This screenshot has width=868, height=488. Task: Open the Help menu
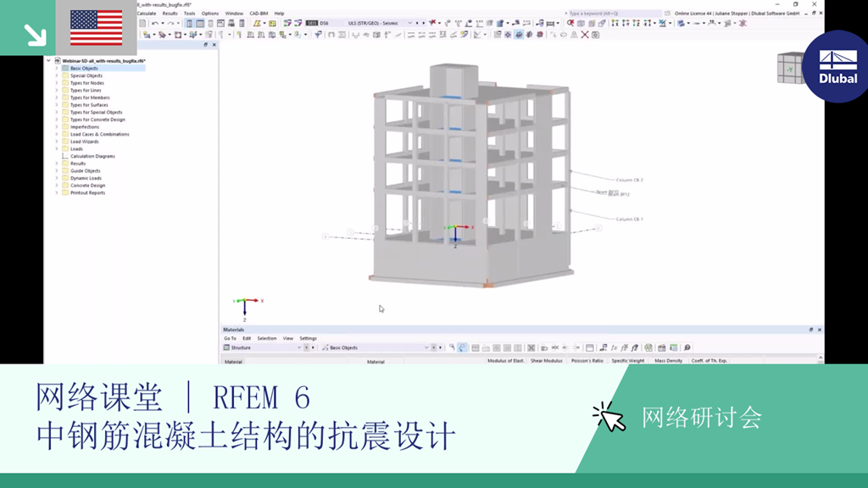279,14
